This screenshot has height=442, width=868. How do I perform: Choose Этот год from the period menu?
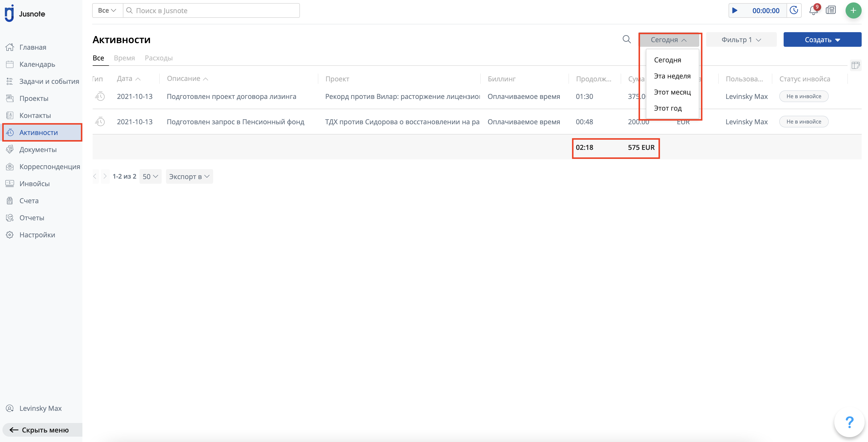(x=668, y=108)
